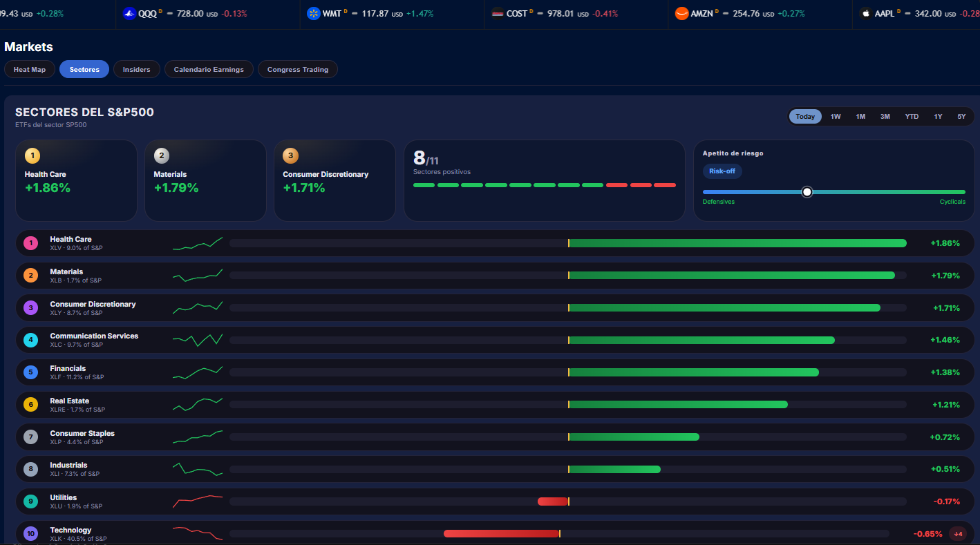The image size is (980, 545).
Task: Click the Consumer Discretionary rank 3 purple badge
Action: point(30,308)
